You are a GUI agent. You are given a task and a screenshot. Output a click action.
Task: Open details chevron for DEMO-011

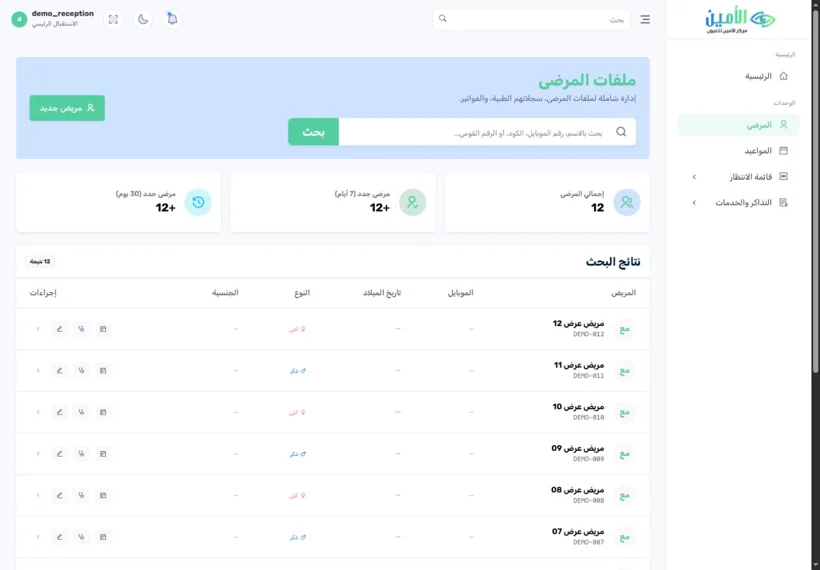(38, 370)
